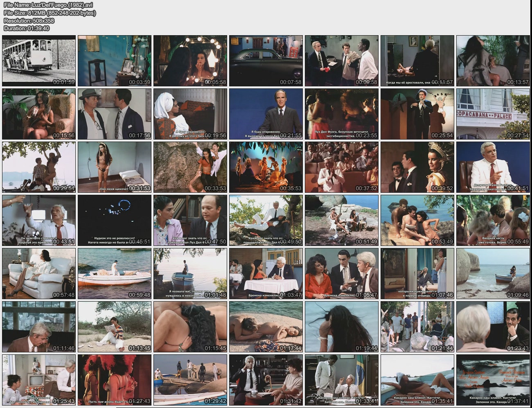The image size is (532, 408).
Task: Select the closing credits frame at 01:37:41
Action: (x=493, y=380)
